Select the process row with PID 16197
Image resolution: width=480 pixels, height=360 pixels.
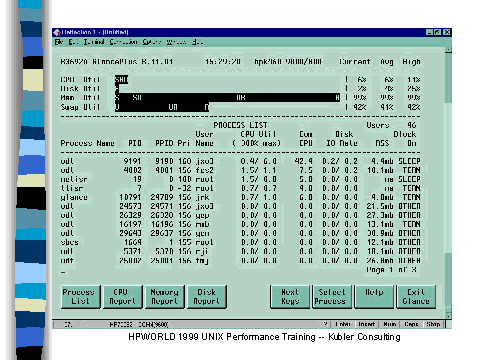240,224
